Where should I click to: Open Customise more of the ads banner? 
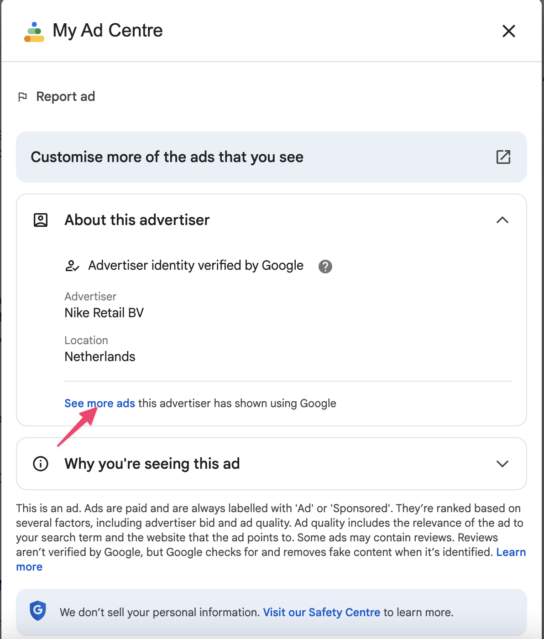(271, 157)
